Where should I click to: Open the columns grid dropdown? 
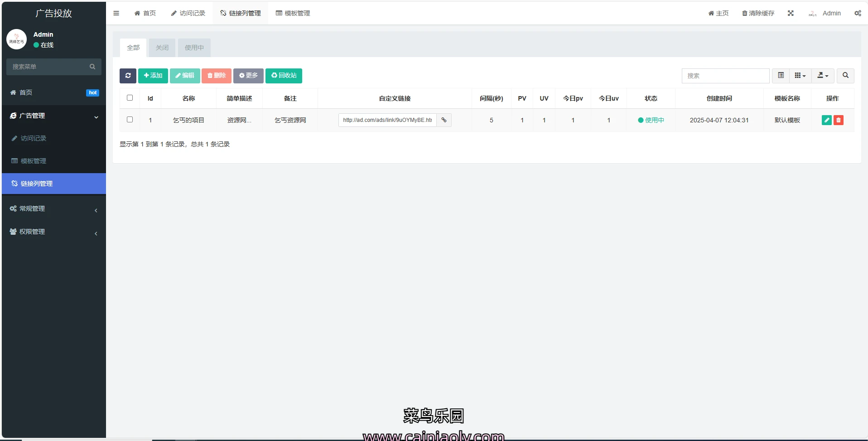(800, 76)
